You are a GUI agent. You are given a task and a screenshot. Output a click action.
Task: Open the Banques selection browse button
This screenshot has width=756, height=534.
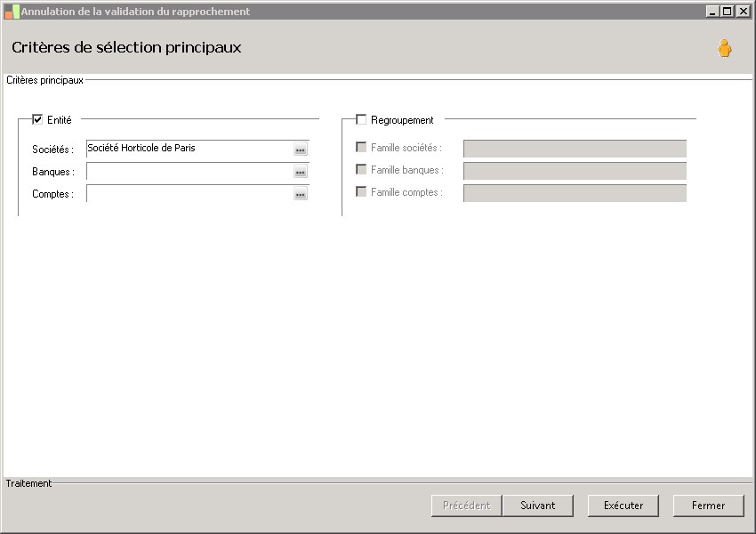[x=301, y=172]
